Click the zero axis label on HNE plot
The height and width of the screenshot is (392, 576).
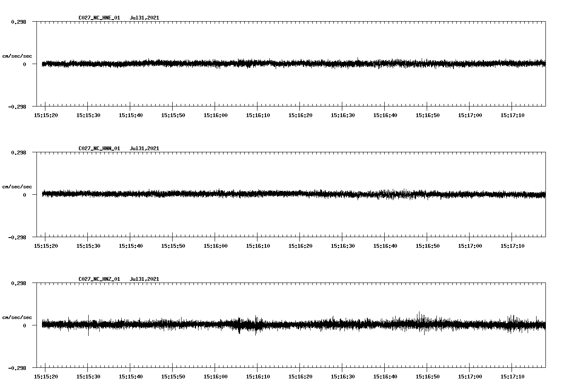click(25, 64)
